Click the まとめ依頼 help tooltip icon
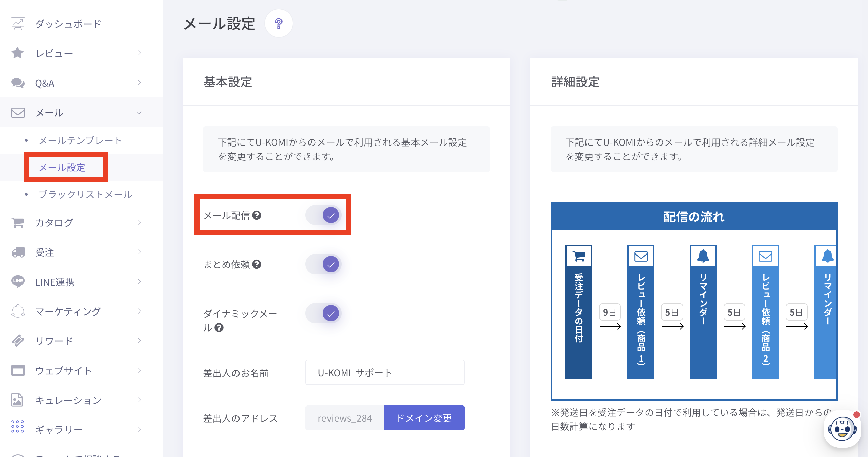868x457 pixels. pos(257,264)
